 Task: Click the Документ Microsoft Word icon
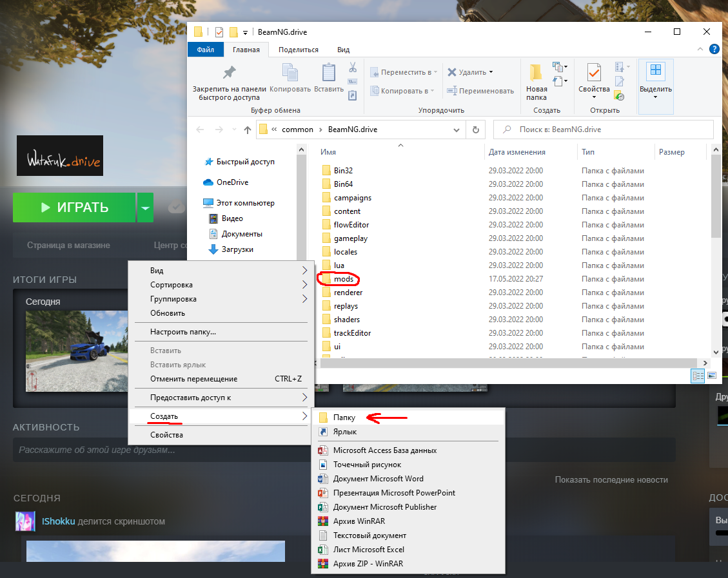click(322, 479)
